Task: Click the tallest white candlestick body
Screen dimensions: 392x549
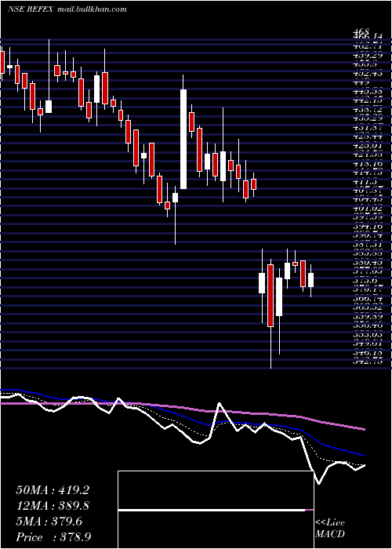Action: 183,139
